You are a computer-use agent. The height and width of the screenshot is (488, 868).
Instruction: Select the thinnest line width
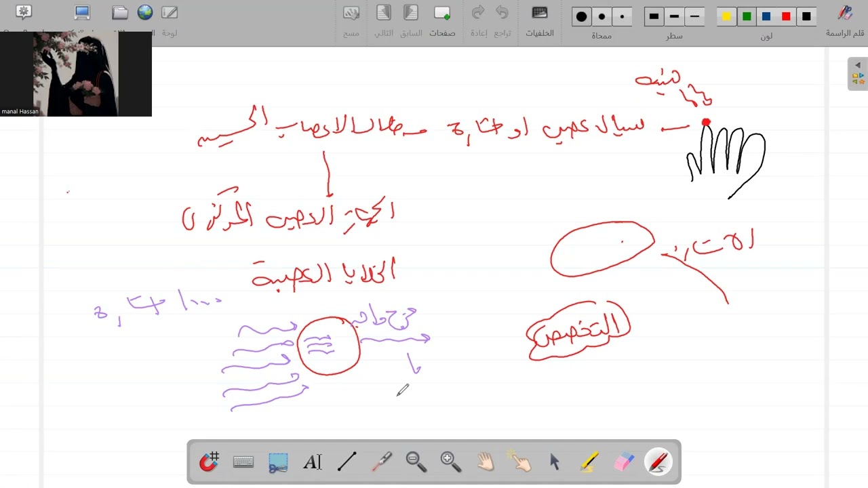[x=694, y=16]
